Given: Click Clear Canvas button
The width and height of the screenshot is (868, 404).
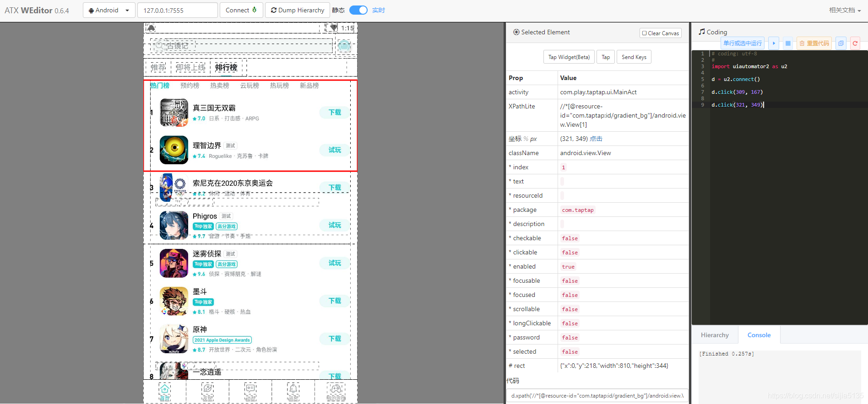Looking at the screenshot, I should (661, 33).
